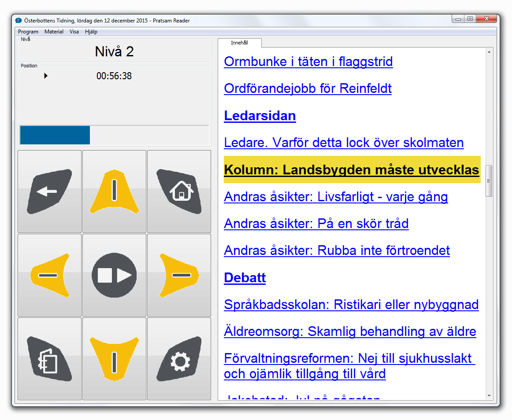Viewport: 512px width, 420px height.
Task: Click the yellow down navigation button
Action: pos(114,359)
